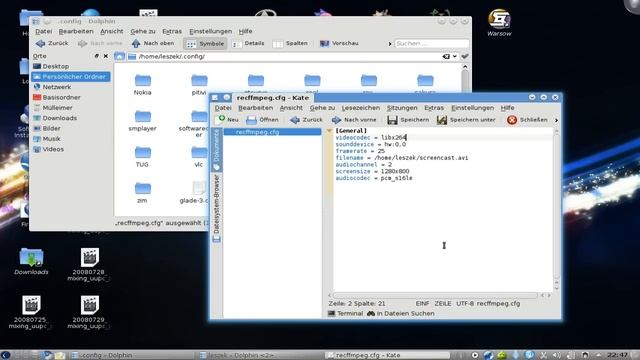The image size is (640, 360).
Task: Click the Suchen search field in Dolphin
Action: [431, 43]
